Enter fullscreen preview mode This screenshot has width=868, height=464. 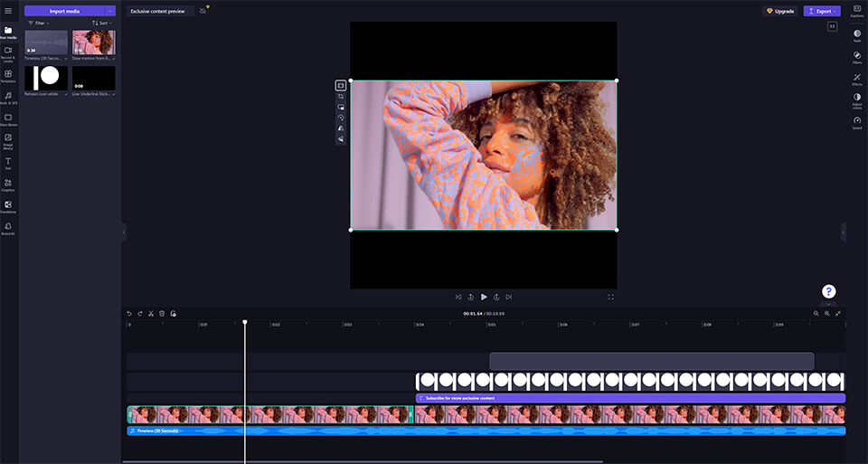pos(610,297)
